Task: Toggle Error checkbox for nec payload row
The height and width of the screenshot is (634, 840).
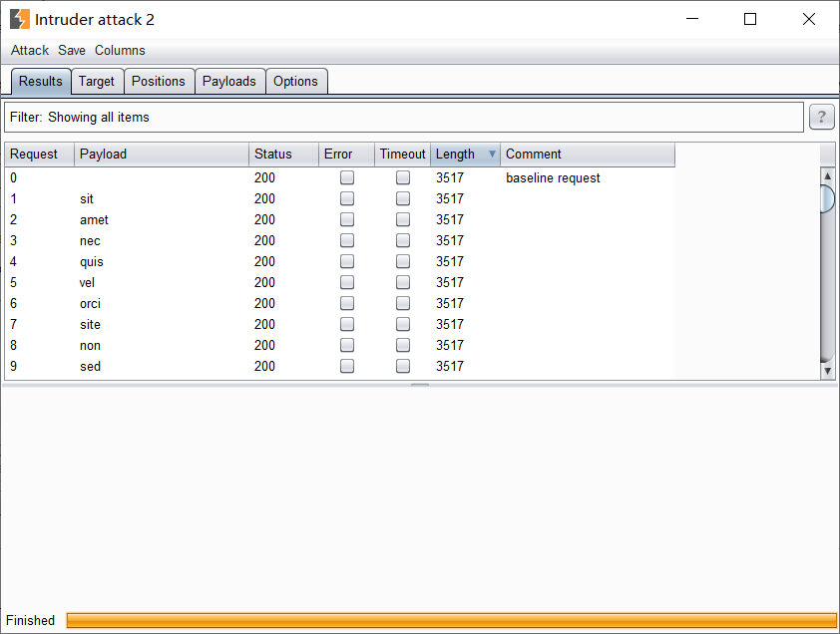Action: pos(347,240)
